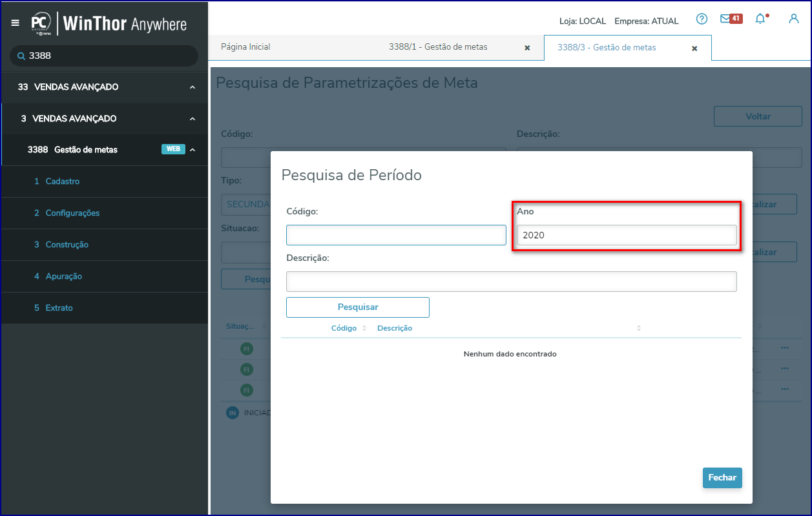Close the 3388/3 - Gestão de metas tab

coord(694,48)
